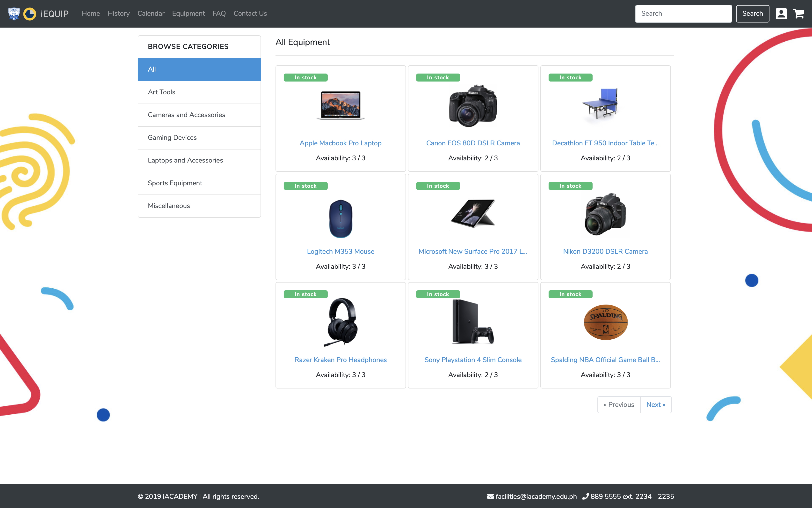812x508 pixels.
Task: Focus the Search input field
Action: 683,14
